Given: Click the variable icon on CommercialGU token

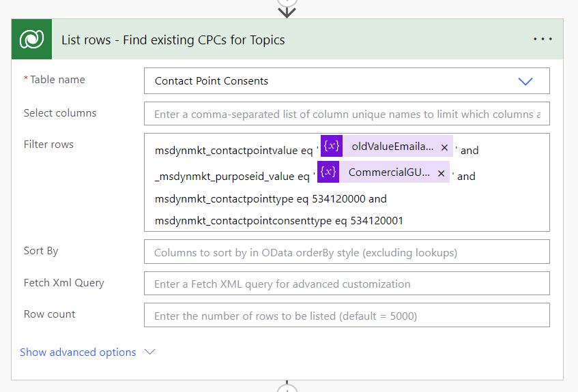Looking at the screenshot, I should tap(328, 172).
